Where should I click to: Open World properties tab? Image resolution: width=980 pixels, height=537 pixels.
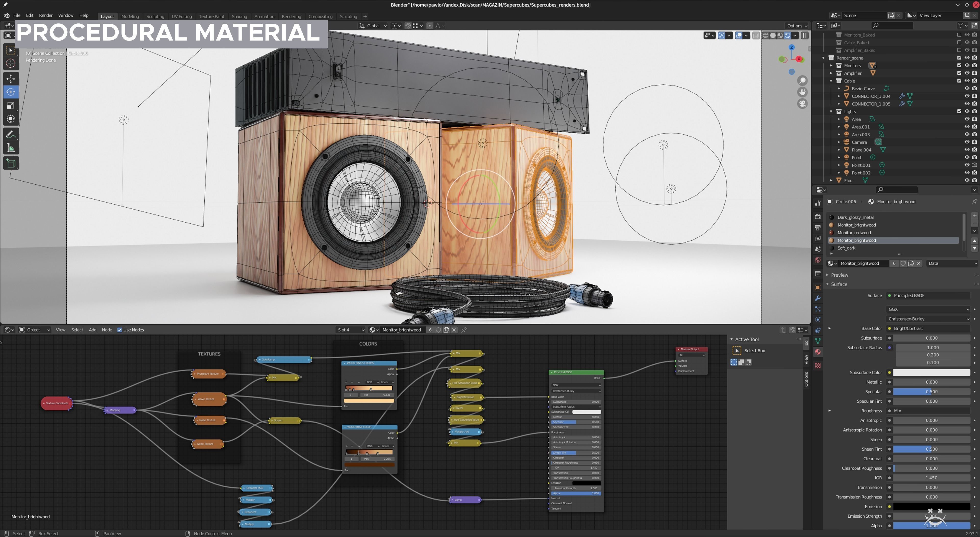(x=817, y=260)
